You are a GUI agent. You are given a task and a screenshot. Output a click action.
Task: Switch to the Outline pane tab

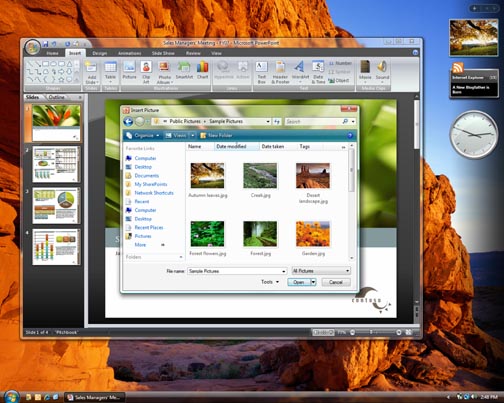click(56, 97)
